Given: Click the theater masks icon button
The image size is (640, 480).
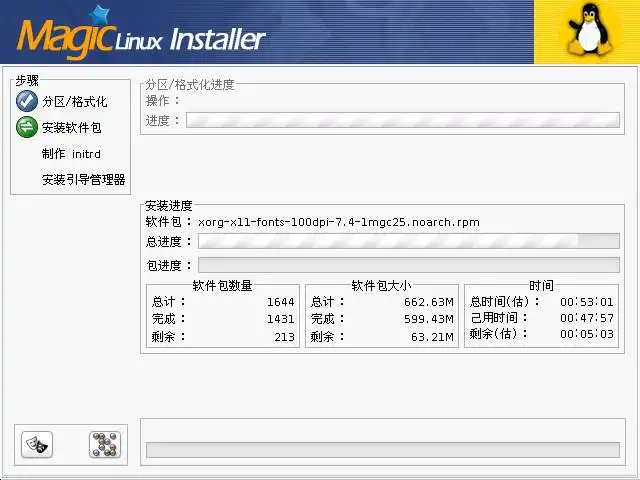Looking at the screenshot, I should pos(37,444).
